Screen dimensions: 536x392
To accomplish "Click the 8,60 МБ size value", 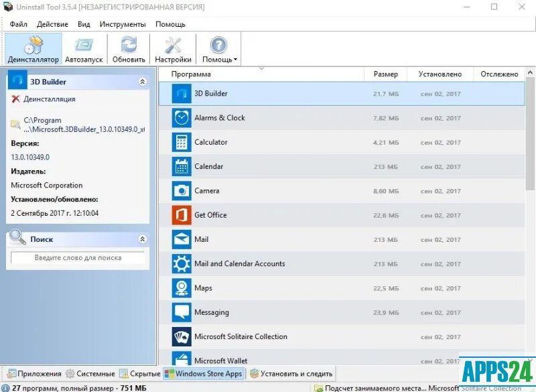I will (x=386, y=191).
